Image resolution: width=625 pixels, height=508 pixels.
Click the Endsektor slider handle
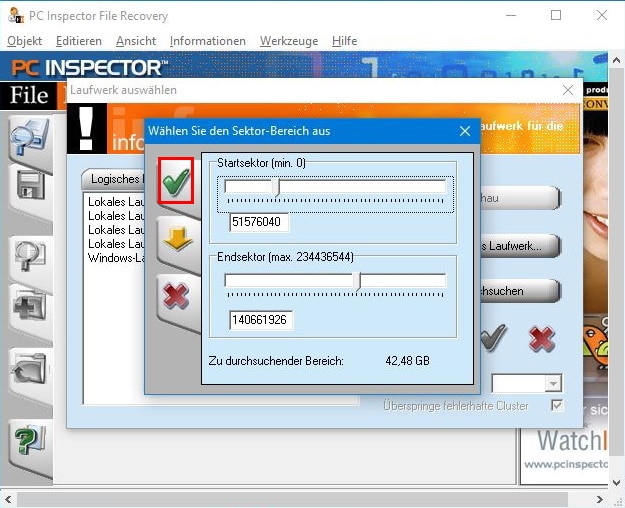(358, 282)
